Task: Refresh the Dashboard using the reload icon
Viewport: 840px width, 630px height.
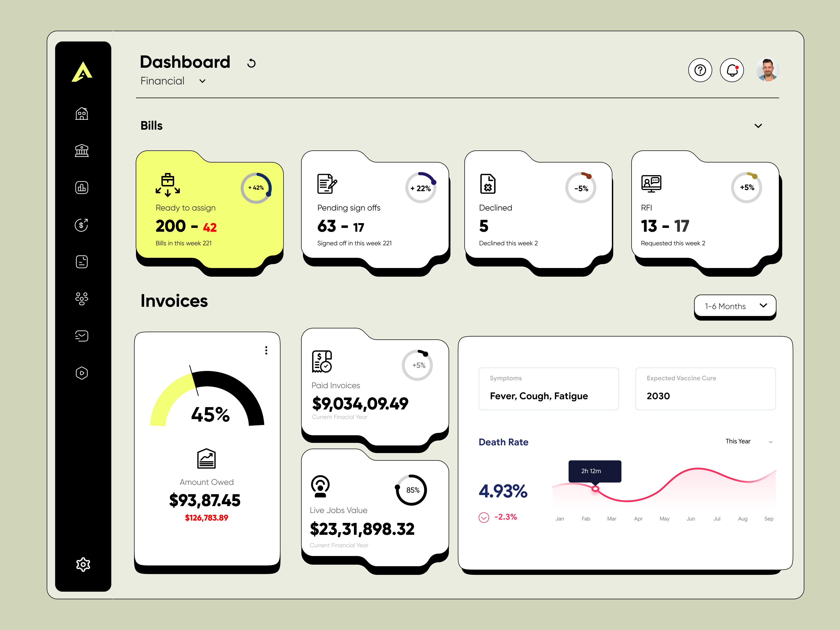Action: click(251, 63)
